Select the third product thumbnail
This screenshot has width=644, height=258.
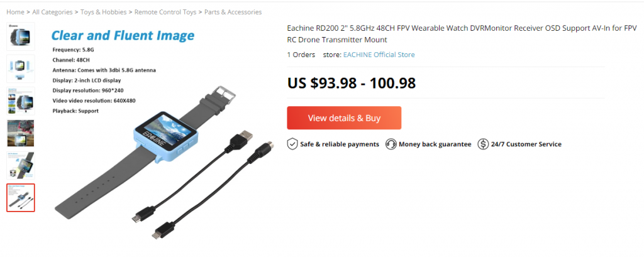(x=21, y=101)
